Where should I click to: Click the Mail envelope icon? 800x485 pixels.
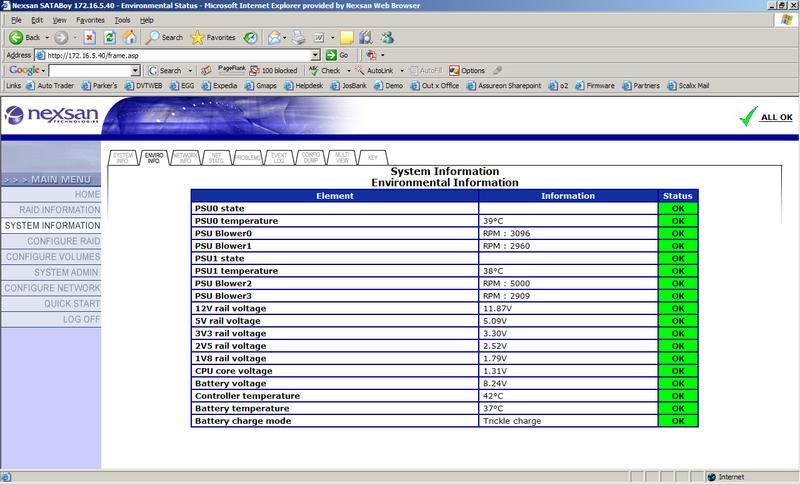(274, 37)
